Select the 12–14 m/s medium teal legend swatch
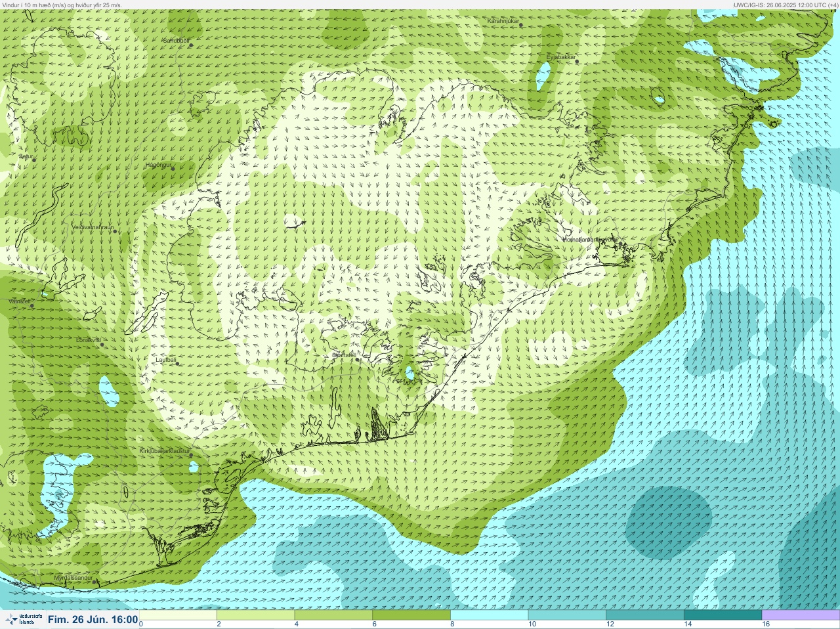 pyautogui.click(x=645, y=615)
